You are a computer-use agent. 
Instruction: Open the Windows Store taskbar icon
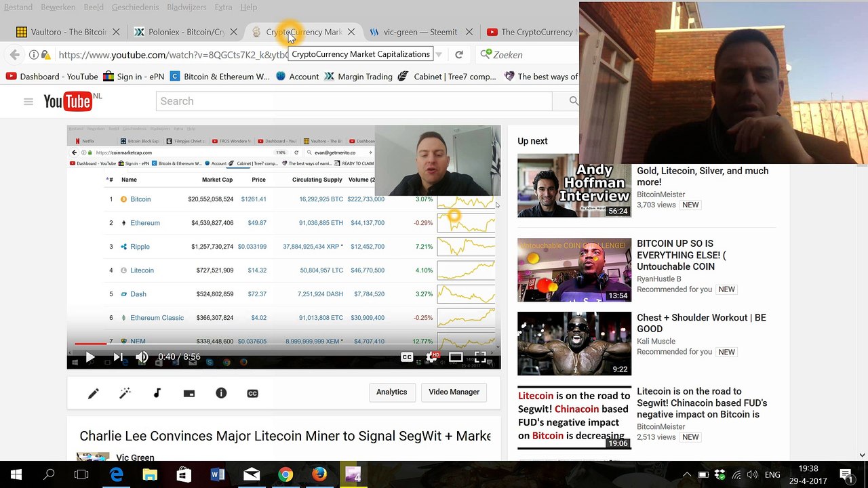click(x=184, y=474)
